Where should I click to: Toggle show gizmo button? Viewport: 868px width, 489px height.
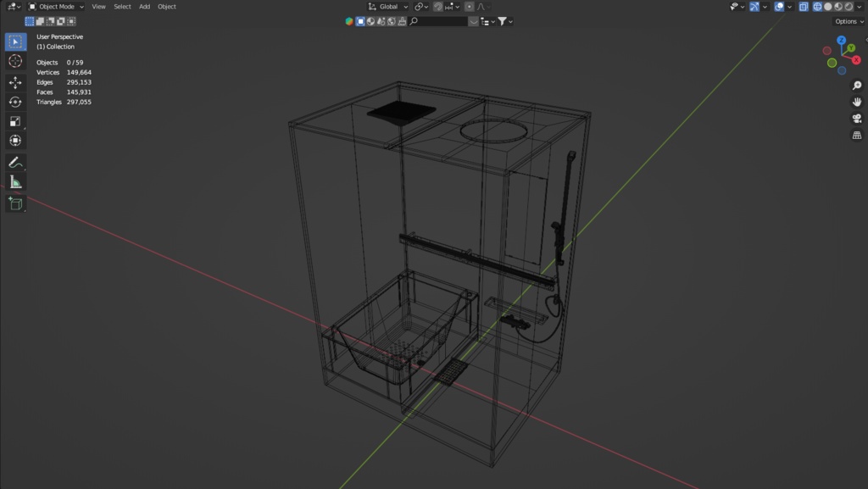[x=754, y=7]
